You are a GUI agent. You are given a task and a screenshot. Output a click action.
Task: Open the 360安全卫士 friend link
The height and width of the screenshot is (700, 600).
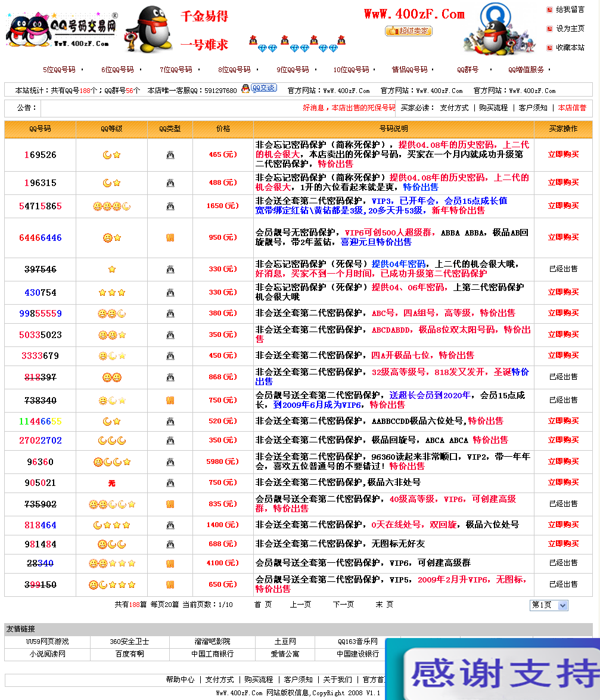tap(129, 642)
